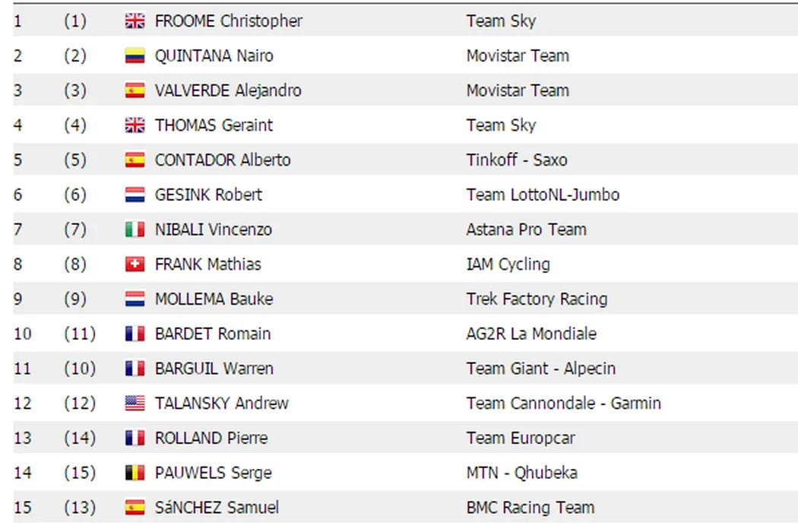Click the Italian flag next to Nibali
This screenshot has width=798, height=532.
[x=135, y=230]
